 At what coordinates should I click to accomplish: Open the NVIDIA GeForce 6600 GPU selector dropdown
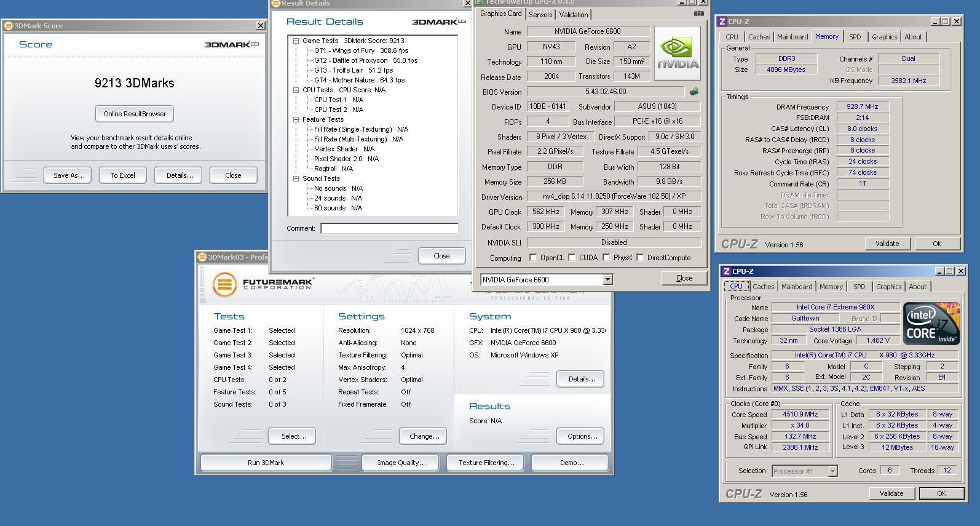[607, 280]
